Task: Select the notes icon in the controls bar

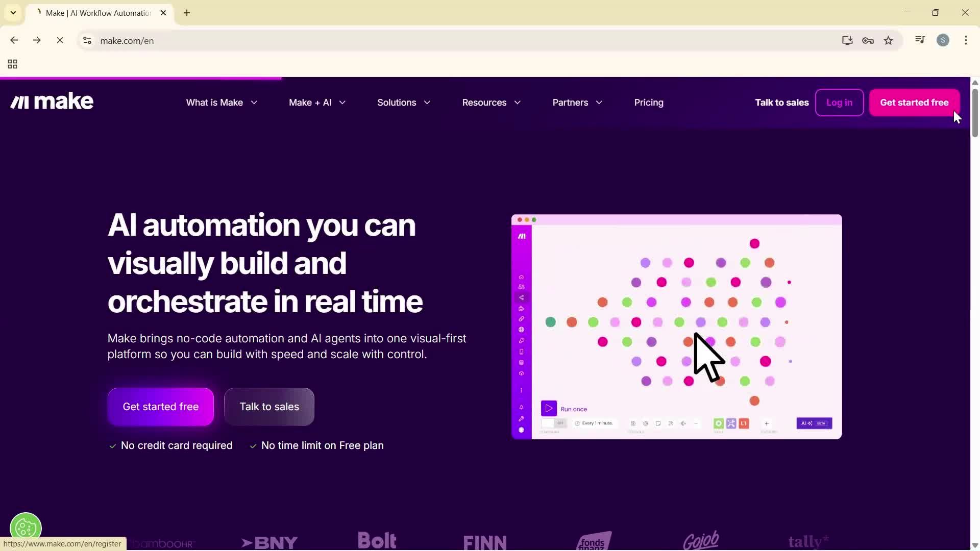Action: click(658, 423)
